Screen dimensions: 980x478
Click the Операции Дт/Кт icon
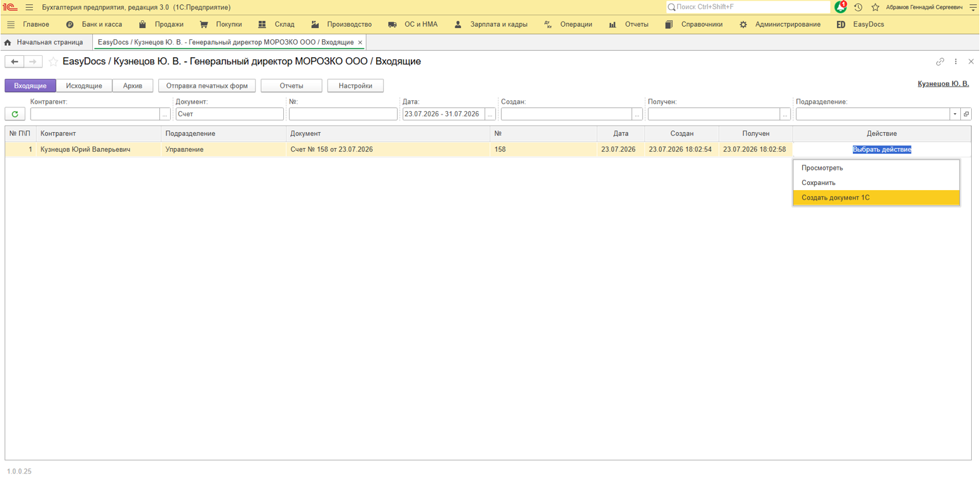(548, 24)
